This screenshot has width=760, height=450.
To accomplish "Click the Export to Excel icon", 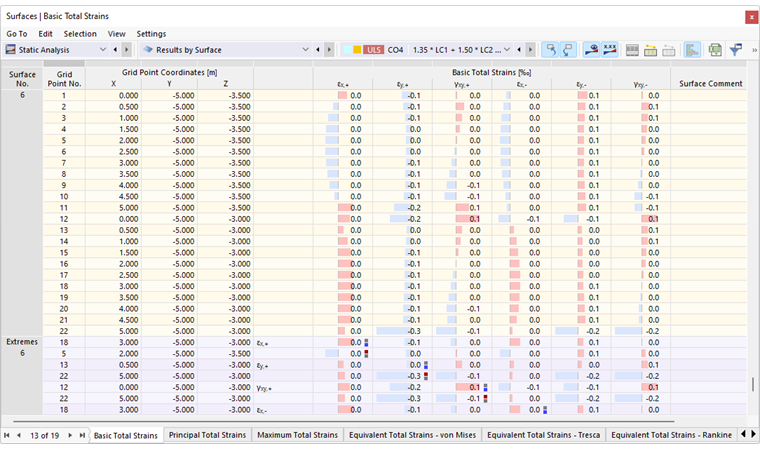I will click(715, 49).
